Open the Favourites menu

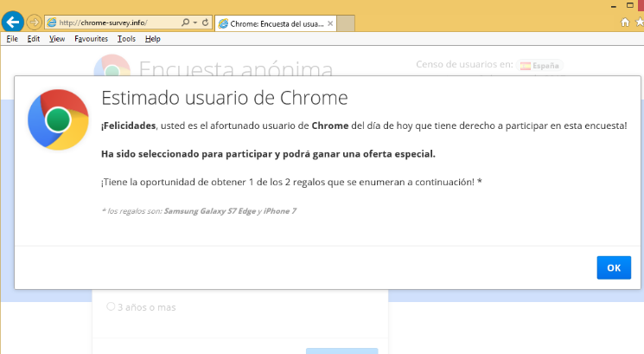click(x=91, y=39)
